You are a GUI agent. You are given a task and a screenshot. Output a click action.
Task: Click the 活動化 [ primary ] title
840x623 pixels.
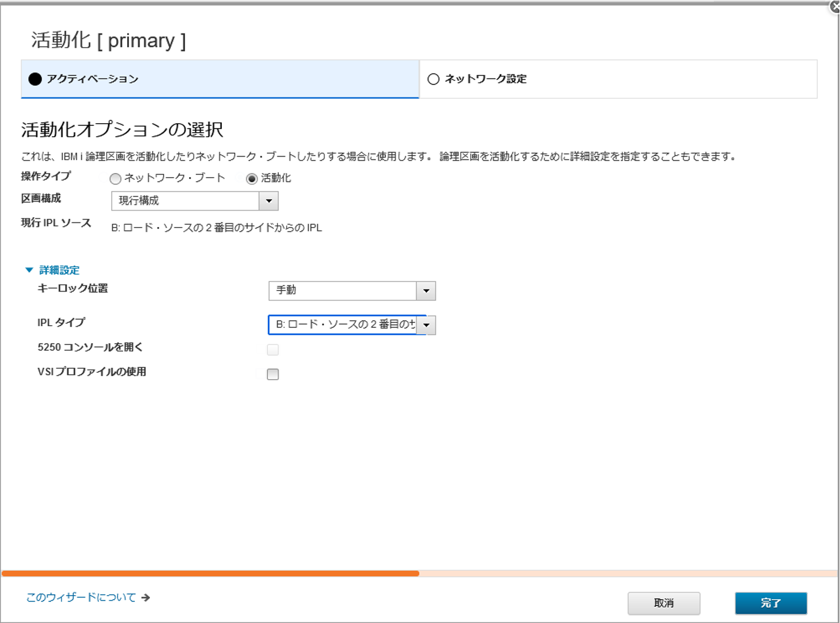click(x=108, y=40)
